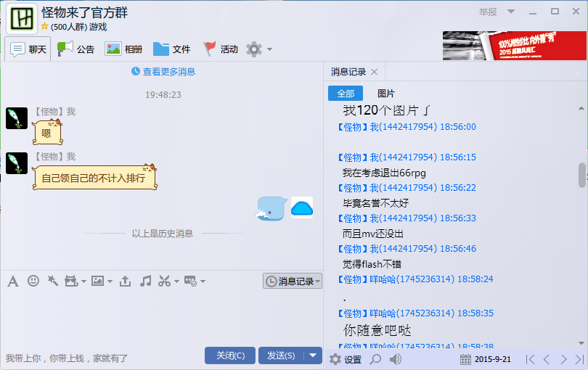
Task: Click record line 毕竟名誉不太好
Action: [x=375, y=203]
